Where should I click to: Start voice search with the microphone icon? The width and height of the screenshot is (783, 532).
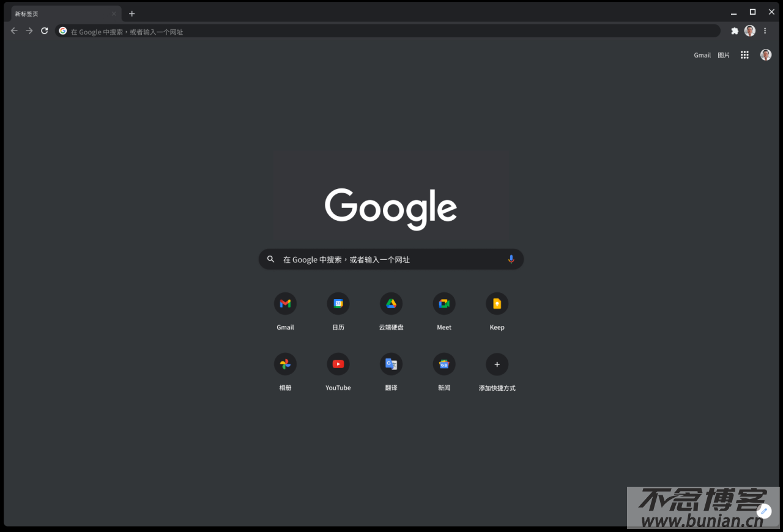[x=511, y=259]
